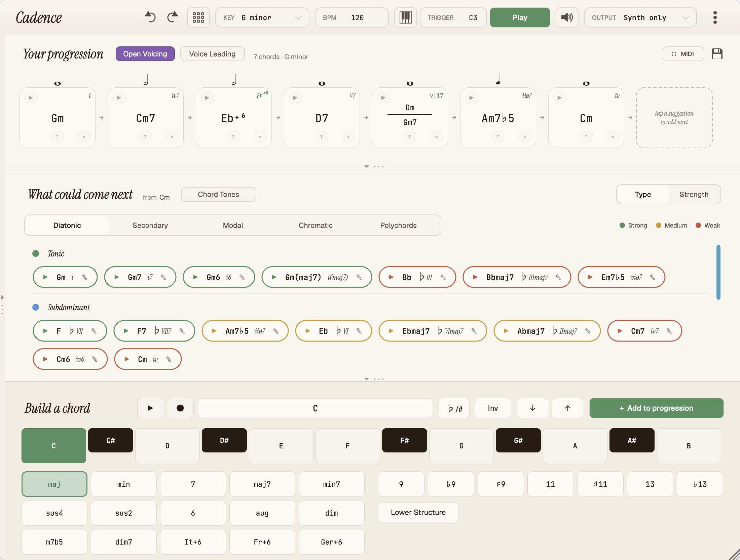Mute sound with the speaker icon

tap(567, 17)
